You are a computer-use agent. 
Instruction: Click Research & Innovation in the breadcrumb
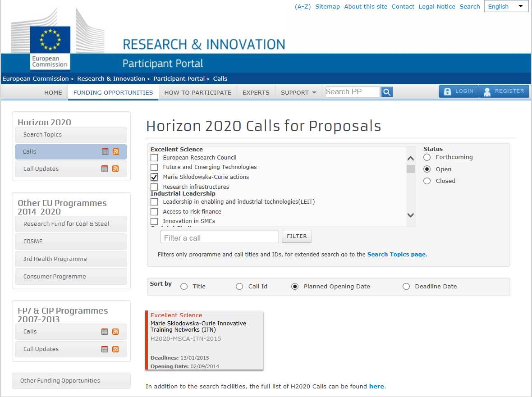click(111, 79)
